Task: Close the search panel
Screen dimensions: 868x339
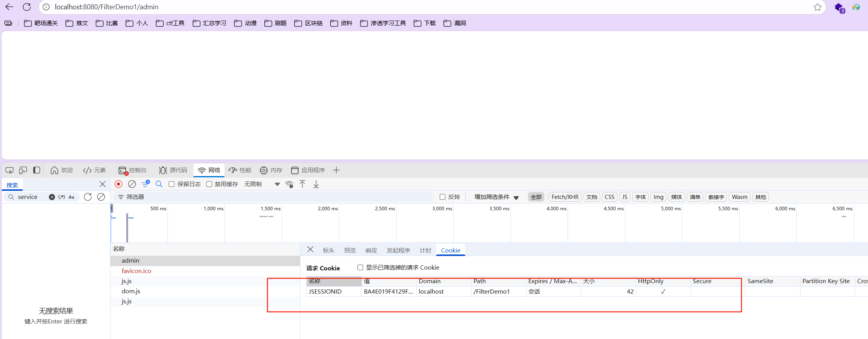Action: [102, 184]
